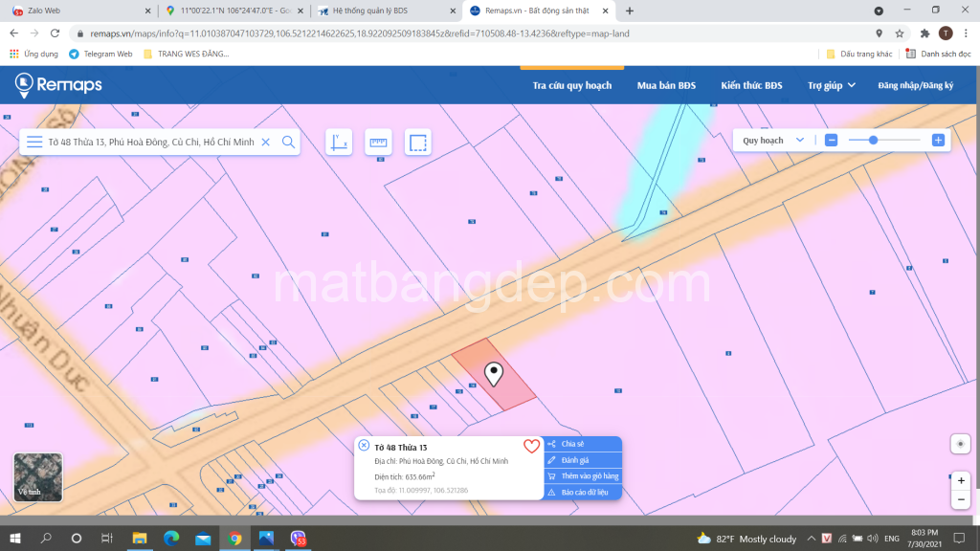Screen dimensions: 980x551
Task: Open the Mail app from taskbar
Action: click(203, 539)
